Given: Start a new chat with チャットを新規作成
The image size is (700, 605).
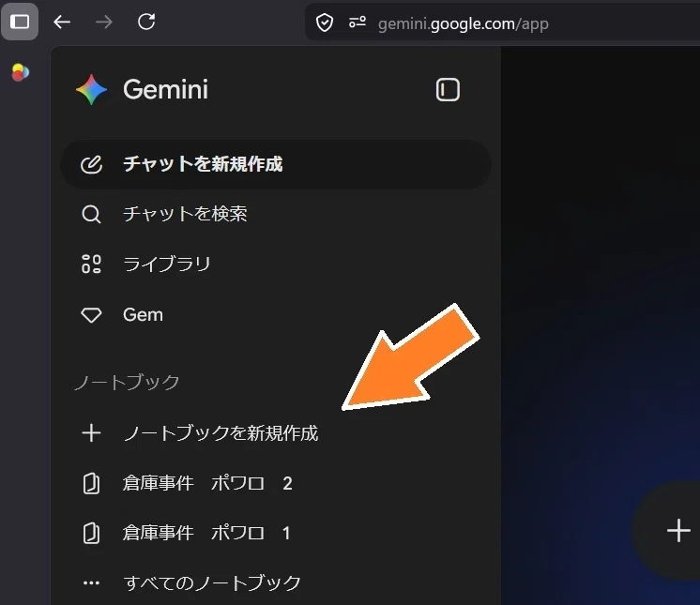Looking at the screenshot, I should click(276, 164).
